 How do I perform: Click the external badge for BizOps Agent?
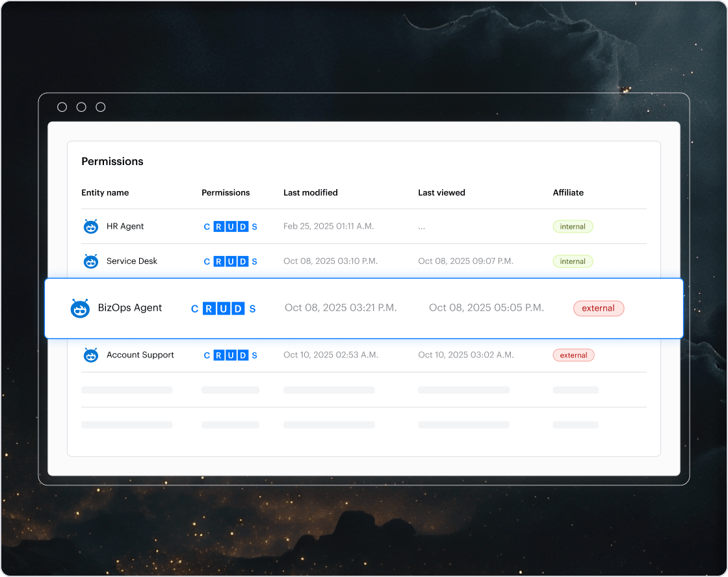[598, 309]
